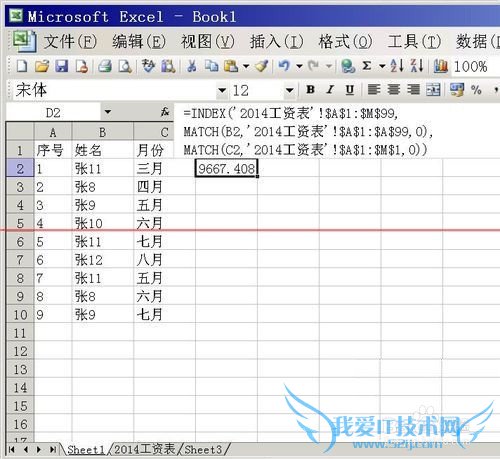This screenshot has width=500, height=459.
Task: Select column B header
Action: point(102,133)
